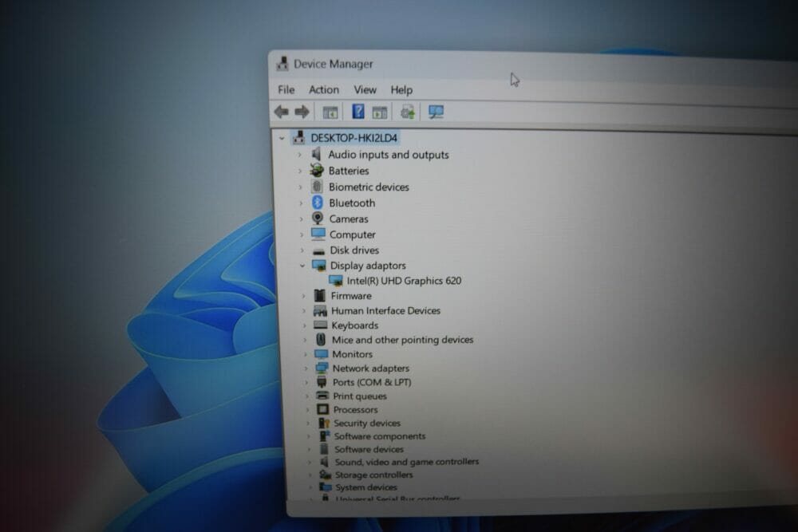The width and height of the screenshot is (798, 532).
Task: Open the View menu
Action: pyautogui.click(x=365, y=90)
